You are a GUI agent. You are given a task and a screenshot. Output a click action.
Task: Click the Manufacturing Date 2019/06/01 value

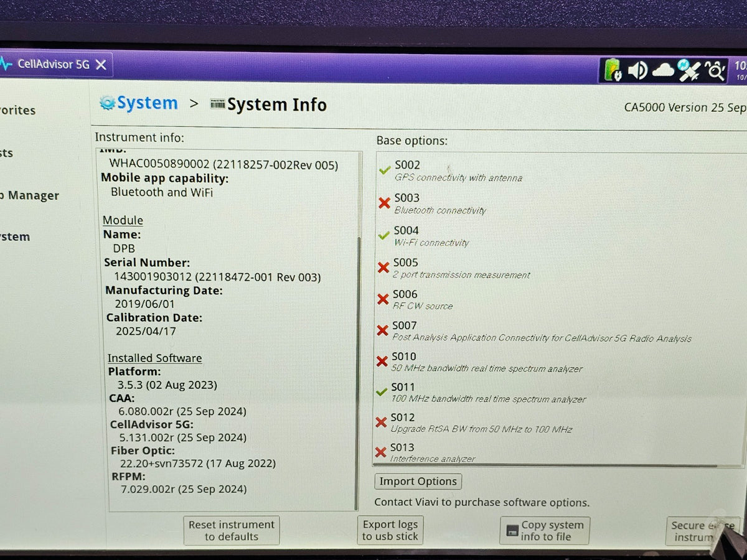[x=145, y=304]
